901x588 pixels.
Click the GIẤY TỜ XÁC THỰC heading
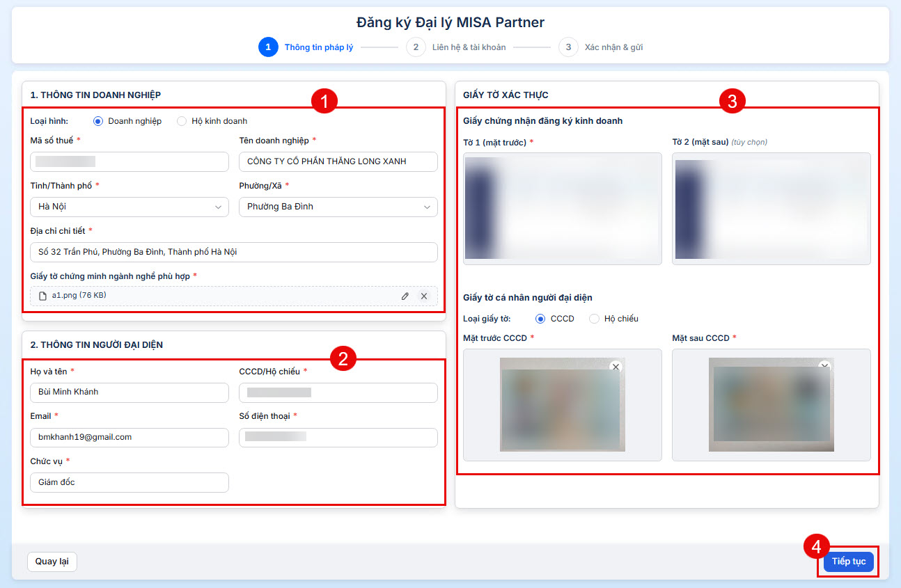click(x=506, y=95)
